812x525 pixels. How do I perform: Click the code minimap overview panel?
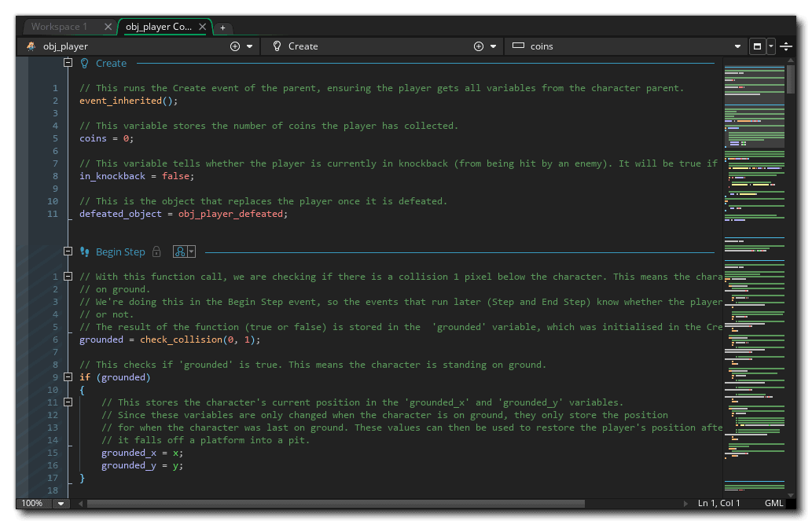754,277
